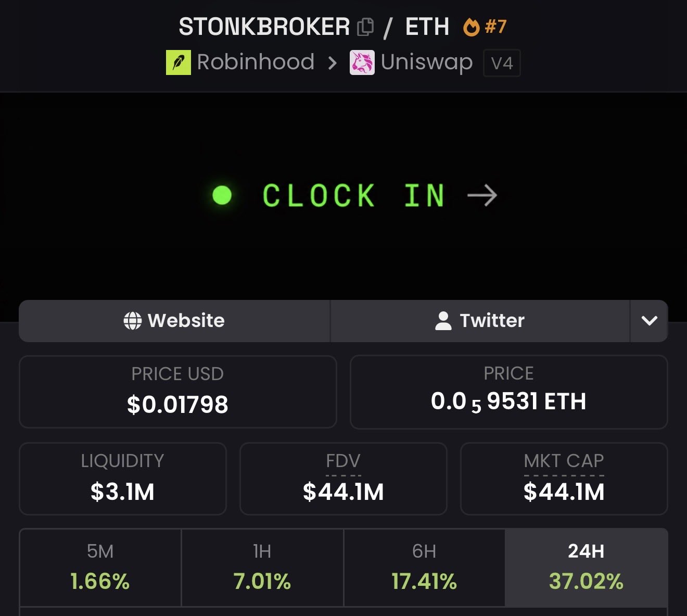Copy the STONKBROKER token address icon

365,27
